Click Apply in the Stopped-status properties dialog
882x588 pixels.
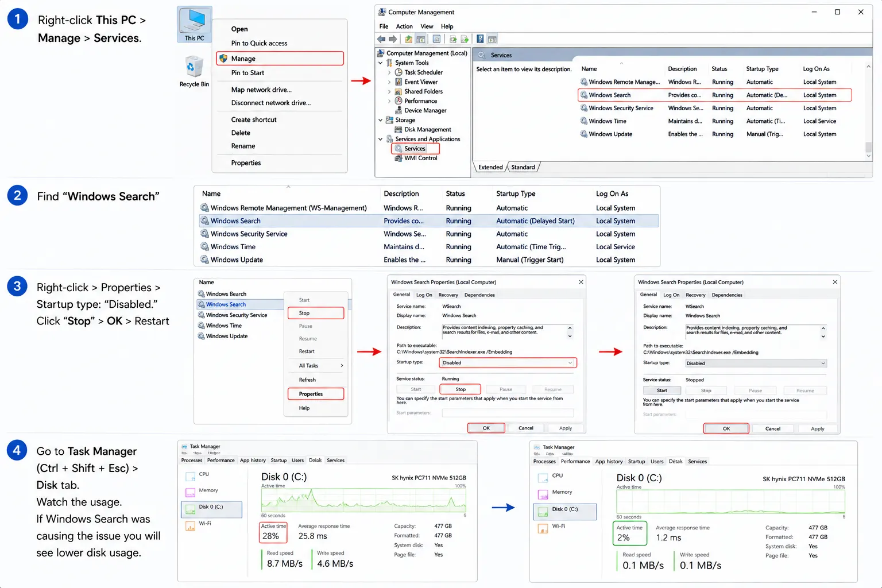[818, 429]
